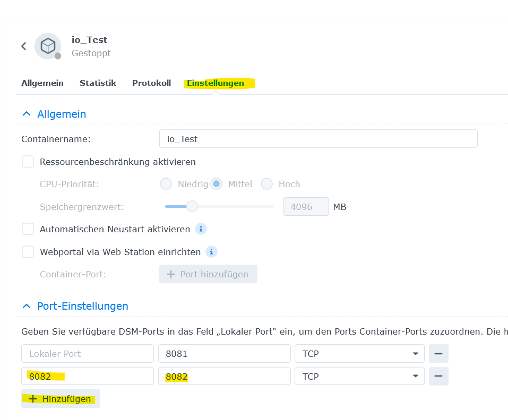Screen dimensions: 508x420
Task: Open the Protokoll tab
Action: 152,83
